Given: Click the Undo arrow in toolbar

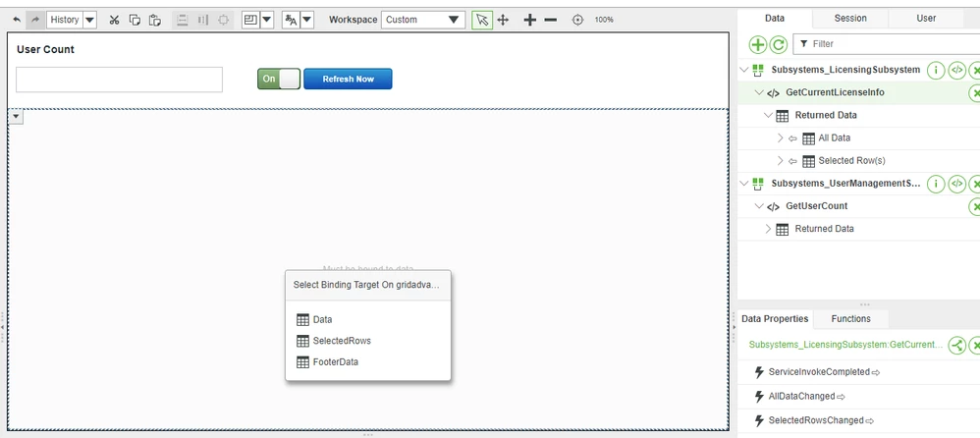Looking at the screenshot, I should click(17, 20).
